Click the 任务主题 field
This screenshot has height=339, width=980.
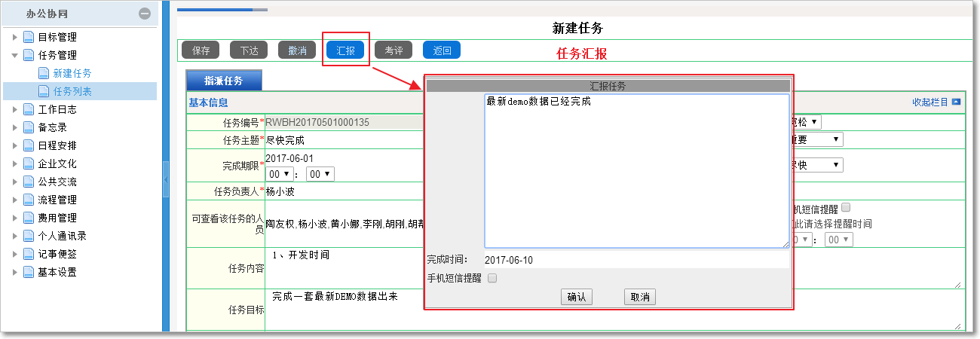tap(345, 140)
